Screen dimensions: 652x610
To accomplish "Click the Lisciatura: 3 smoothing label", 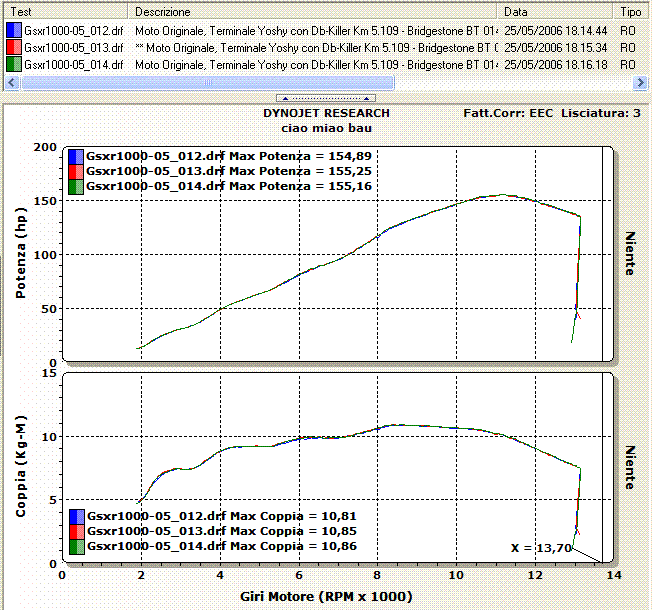I will 601,113.
